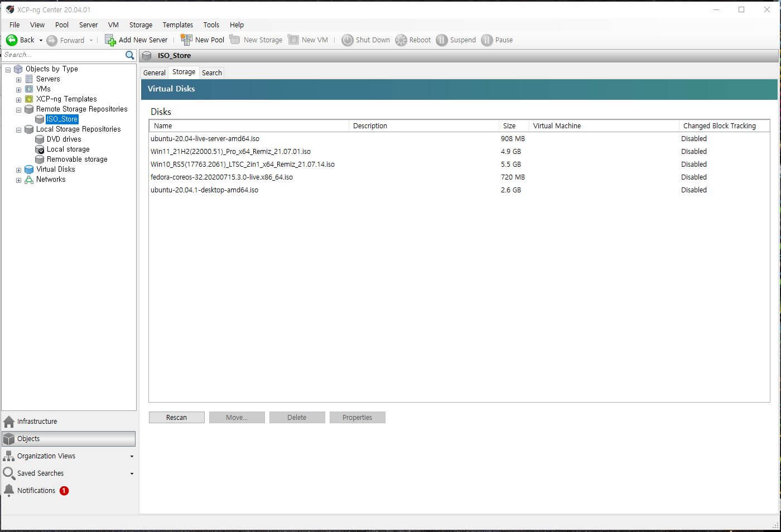Open the Saved Searches dropdown arrow
The image size is (781, 532).
click(x=132, y=474)
